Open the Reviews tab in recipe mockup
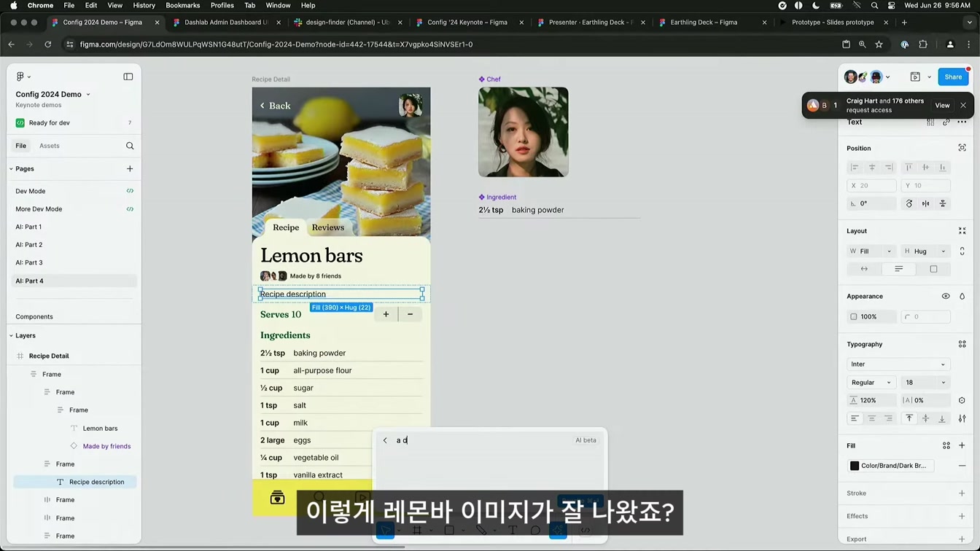Viewport: 980px width, 551px height. tap(328, 227)
